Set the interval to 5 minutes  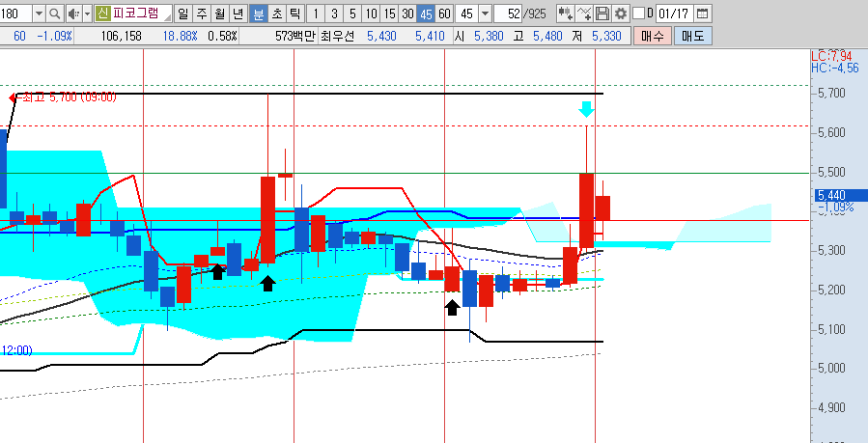352,13
